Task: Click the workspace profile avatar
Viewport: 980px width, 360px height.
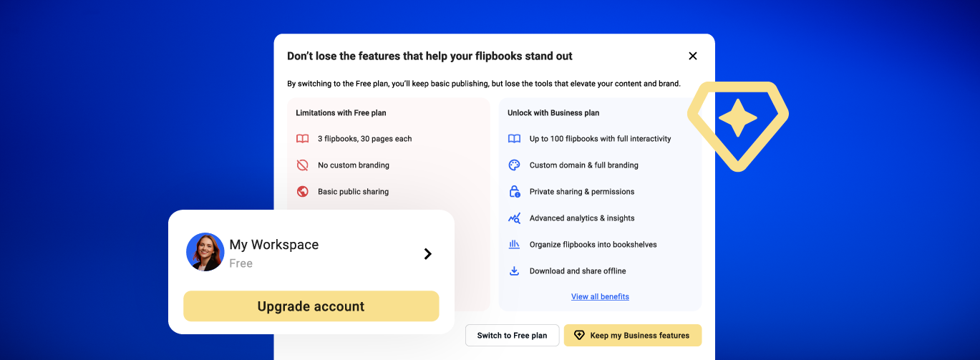Action: click(x=205, y=252)
